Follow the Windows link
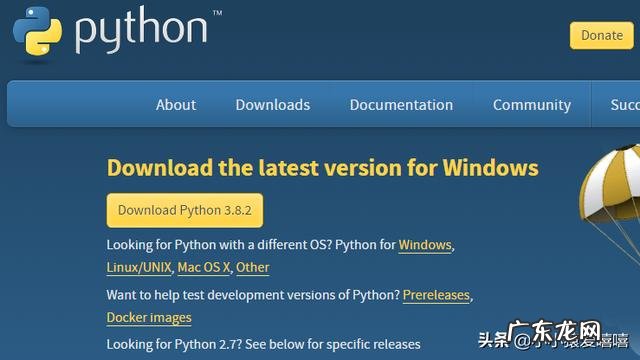Image resolution: width=640 pixels, height=360 pixels. click(x=425, y=245)
